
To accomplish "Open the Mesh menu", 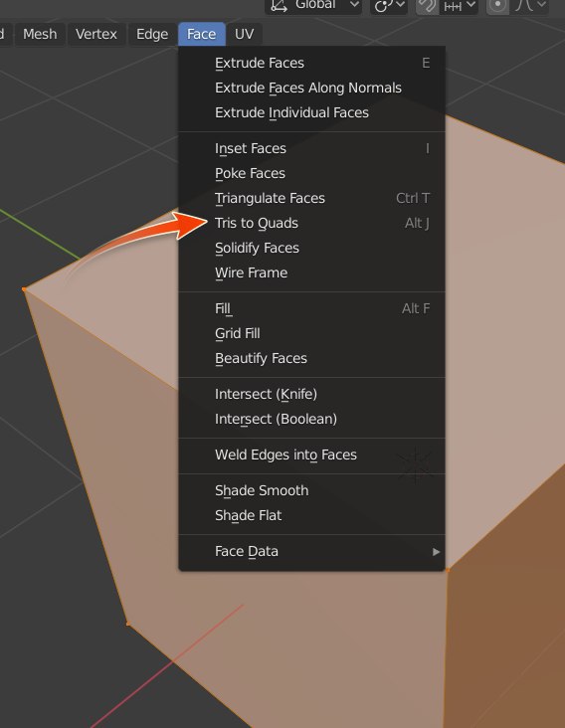I will (x=40, y=35).
